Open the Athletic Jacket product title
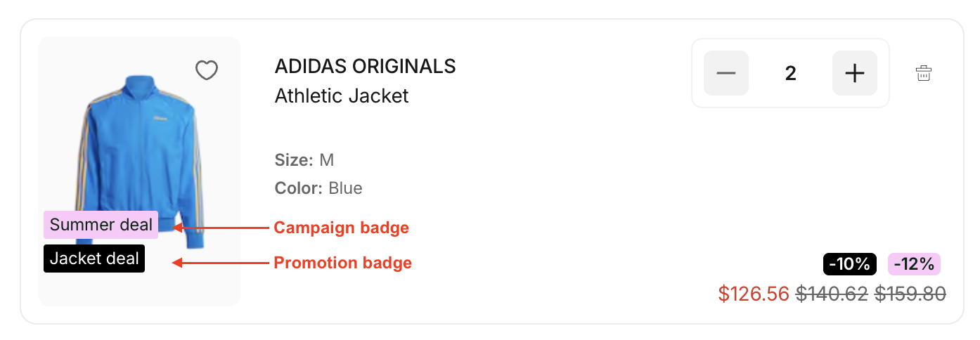The height and width of the screenshot is (340, 980). pyautogui.click(x=342, y=96)
